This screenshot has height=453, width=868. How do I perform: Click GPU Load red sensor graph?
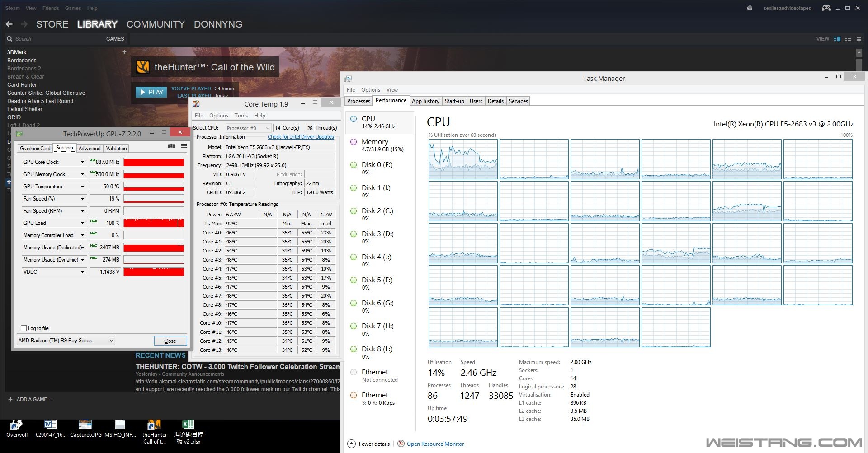pyautogui.click(x=154, y=223)
